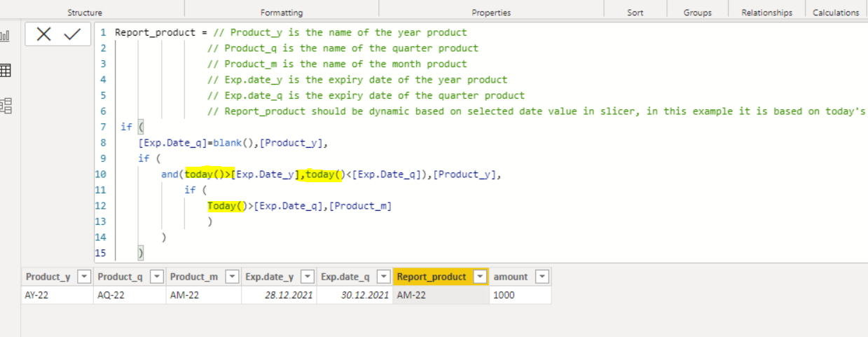Select the Product_q column header
This screenshot has height=337, width=868.
coord(130,277)
